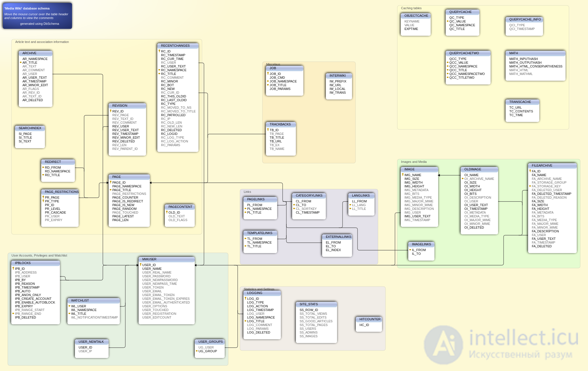This screenshot has width=588, height=371.
Task: Click the IW_PREFIX column
Action: 338,81
